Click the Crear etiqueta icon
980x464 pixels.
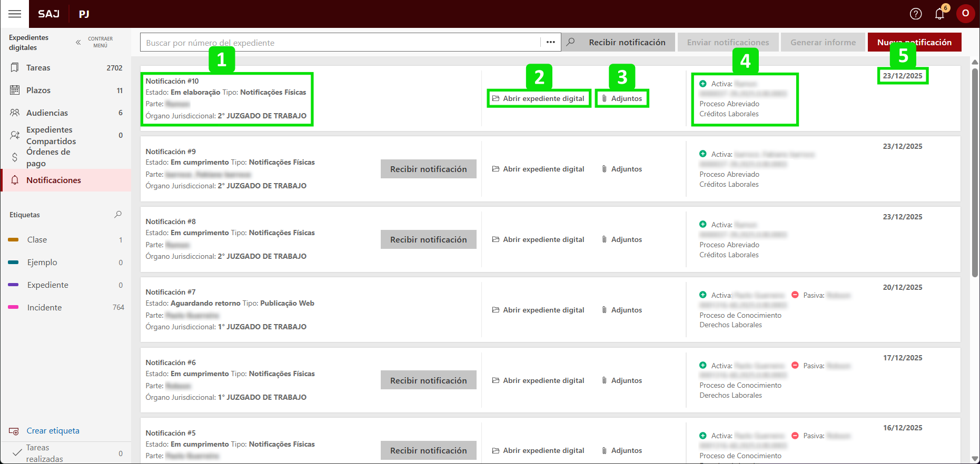coord(14,431)
